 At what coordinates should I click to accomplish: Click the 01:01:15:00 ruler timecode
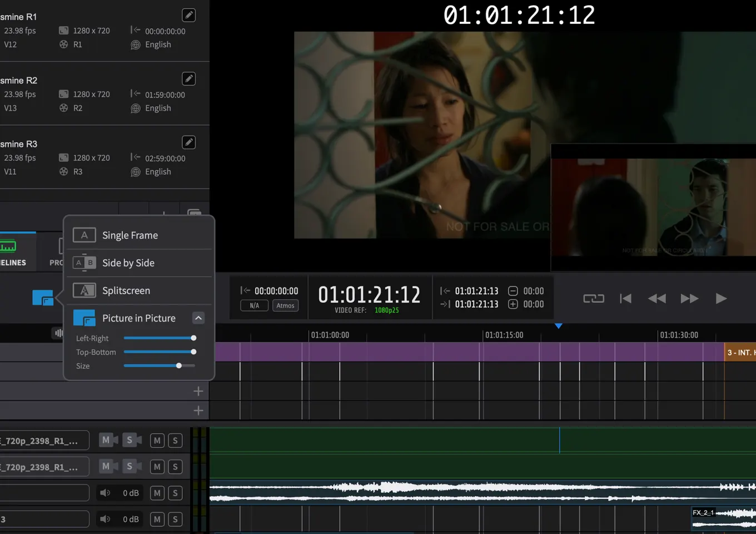(x=504, y=335)
